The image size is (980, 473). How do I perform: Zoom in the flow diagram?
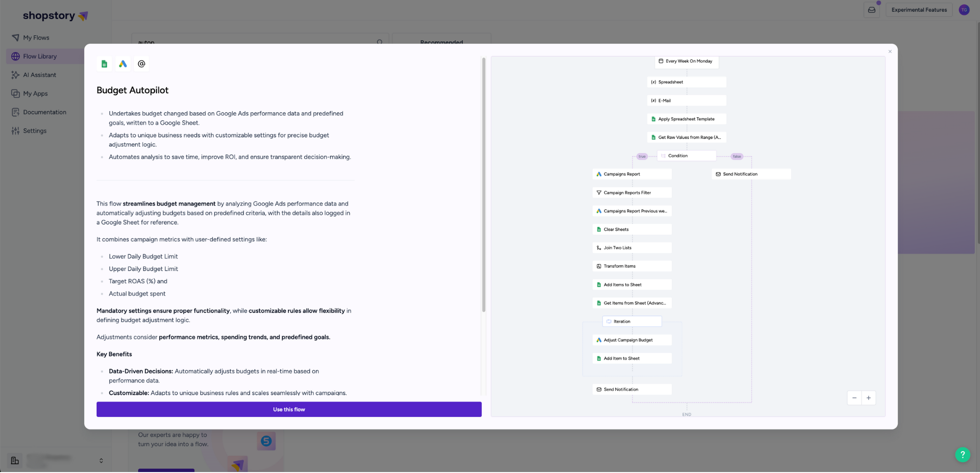pyautogui.click(x=869, y=398)
